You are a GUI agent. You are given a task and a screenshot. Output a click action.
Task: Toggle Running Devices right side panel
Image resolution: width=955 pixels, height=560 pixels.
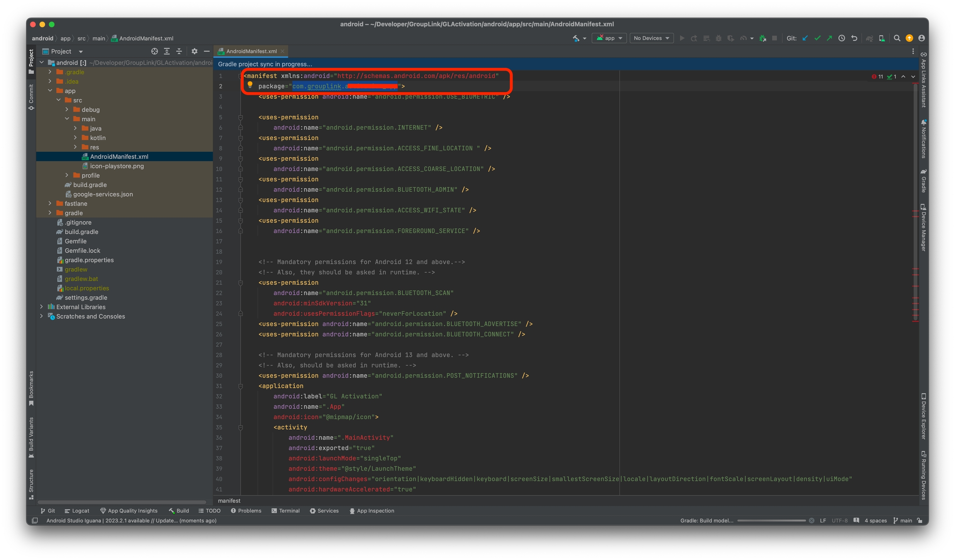click(x=923, y=475)
